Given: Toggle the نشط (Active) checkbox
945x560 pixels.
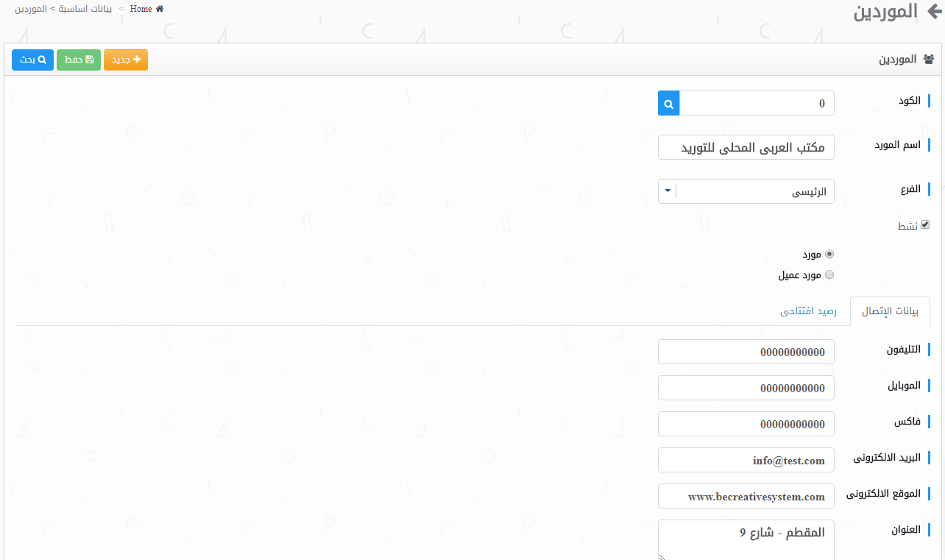Looking at the screenshot, I should click(925, 225).
